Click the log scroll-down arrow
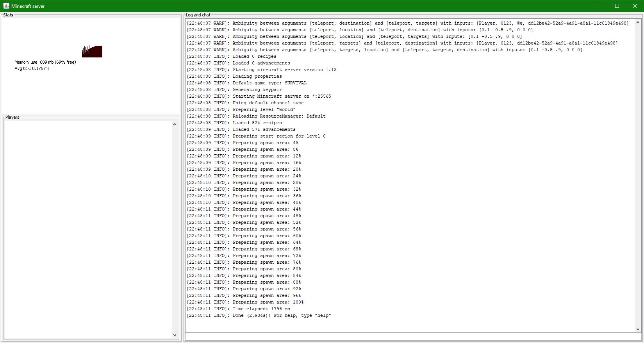 [638, 329]
